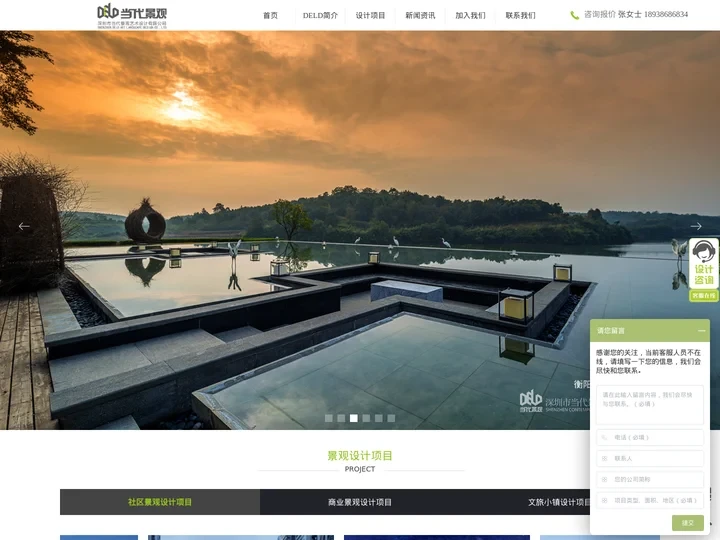Open the 联系我们 menu item
Image resolution: width=720 pixels, height=540 pixels.
[x=520, y=15]
